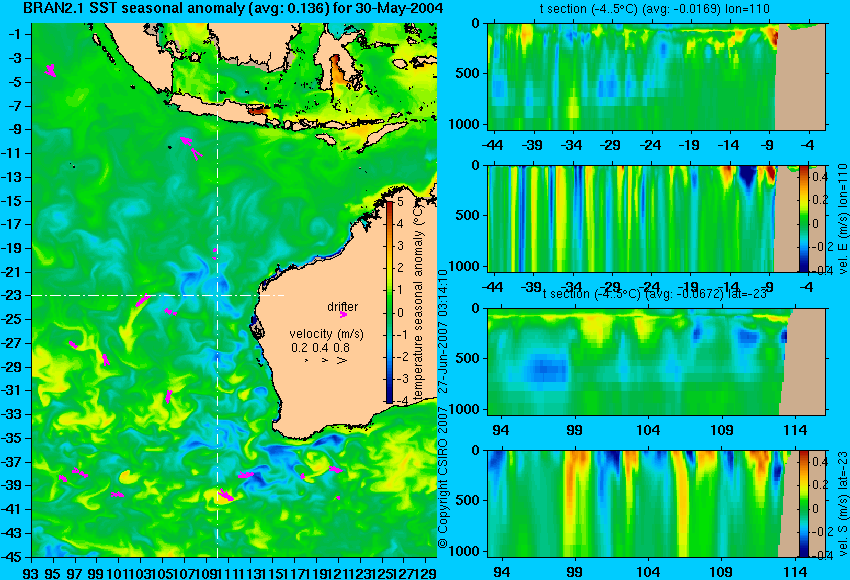Click the '-1' latitude tick on map axis
Image resolution: width=850 pixels, height=580 pixels.
[16, 34]
